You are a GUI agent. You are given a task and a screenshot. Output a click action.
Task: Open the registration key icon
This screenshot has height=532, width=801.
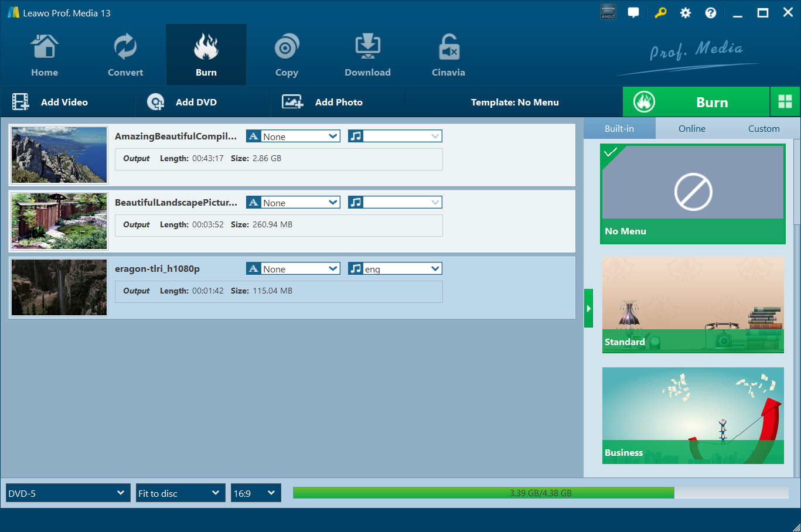click(x=660, y=13)
